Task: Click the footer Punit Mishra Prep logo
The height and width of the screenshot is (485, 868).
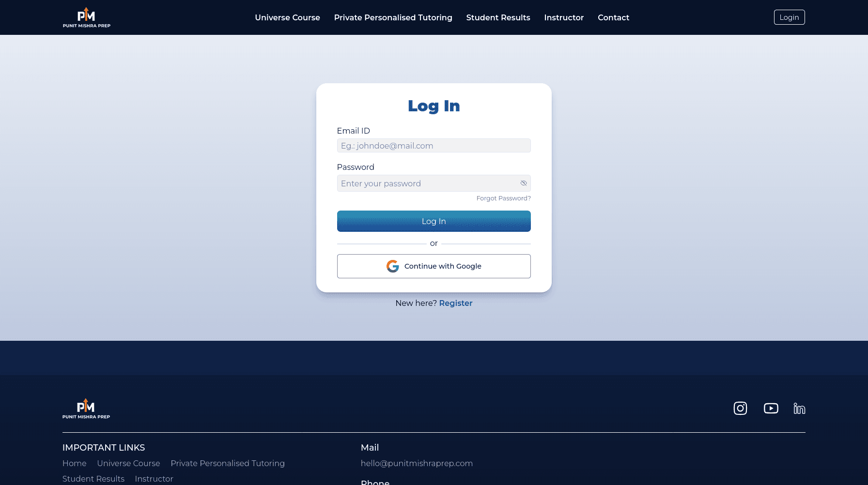Action: tap(86, 409)
